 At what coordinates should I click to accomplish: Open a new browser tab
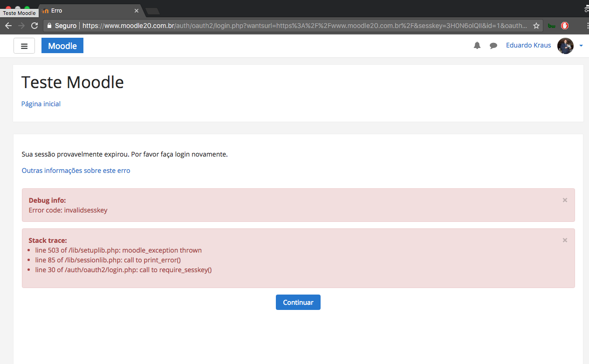(x=153, y=11)
